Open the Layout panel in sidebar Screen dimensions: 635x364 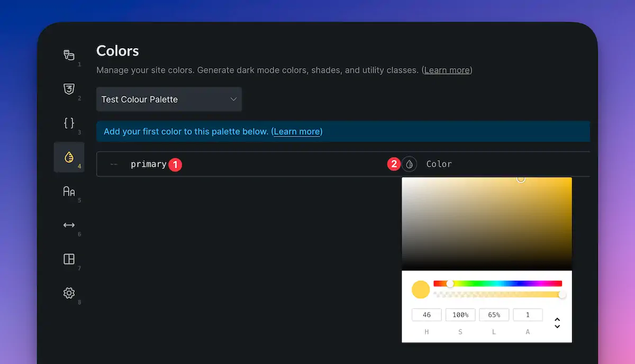coord(69,259)
